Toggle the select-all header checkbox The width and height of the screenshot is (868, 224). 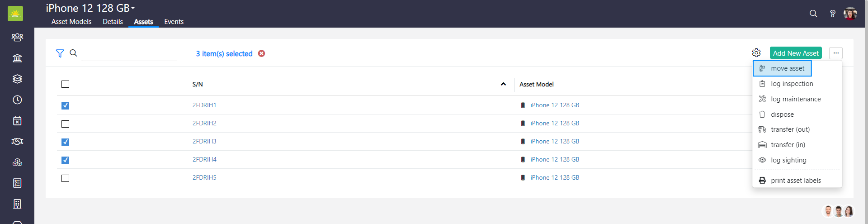click(x=66, y=84)
